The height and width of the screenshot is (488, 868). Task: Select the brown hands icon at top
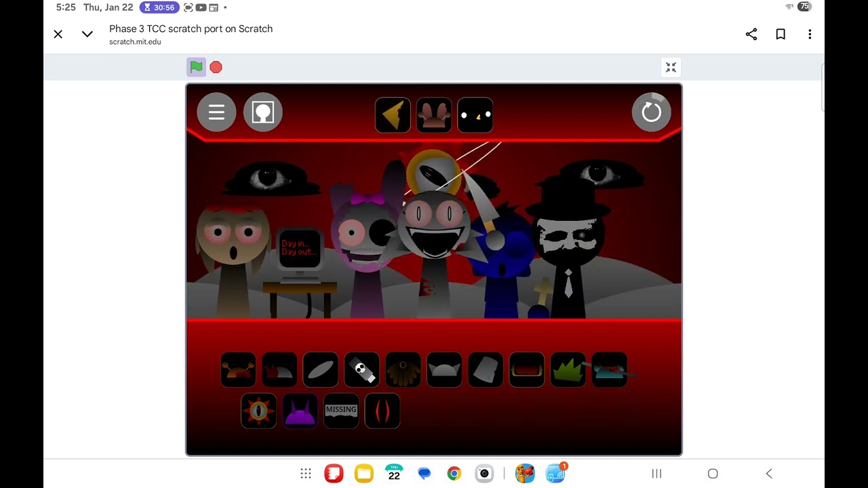pos(434,115)
